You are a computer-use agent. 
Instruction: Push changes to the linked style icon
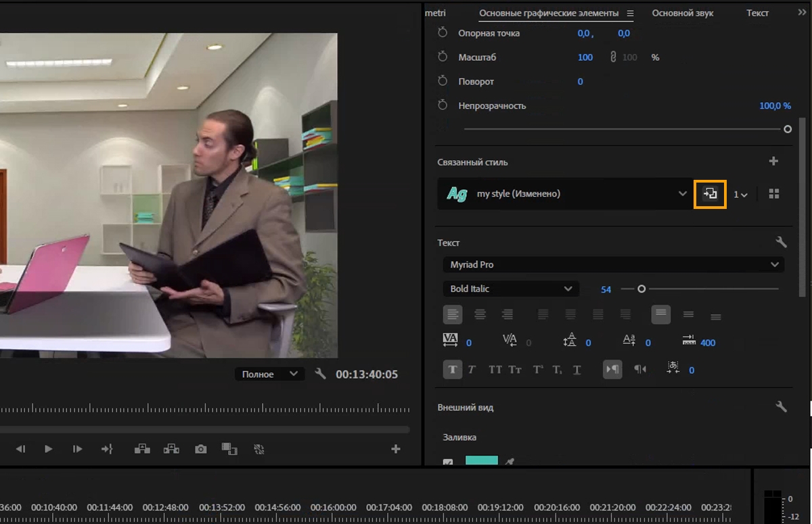pos(710,194)
